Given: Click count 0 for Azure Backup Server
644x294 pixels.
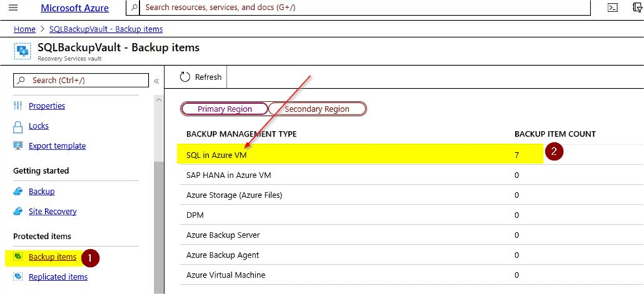Looking at the screenshot, I should coord(517,235).
